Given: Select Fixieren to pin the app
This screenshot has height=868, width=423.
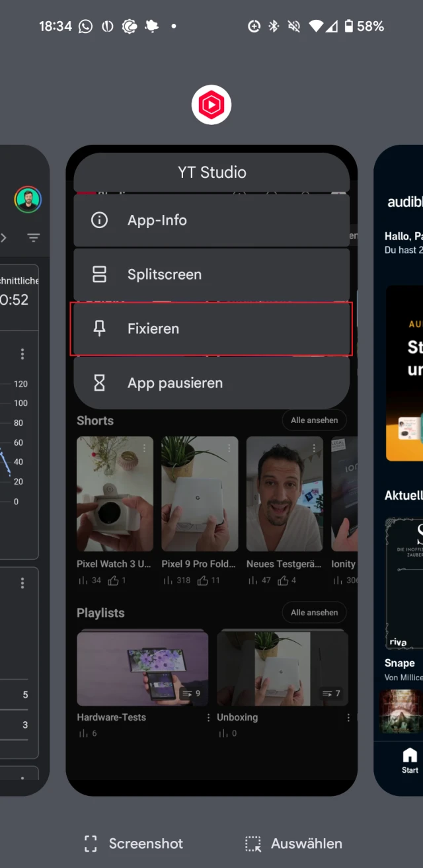Looking at the screenshot, I should point(211,329).
